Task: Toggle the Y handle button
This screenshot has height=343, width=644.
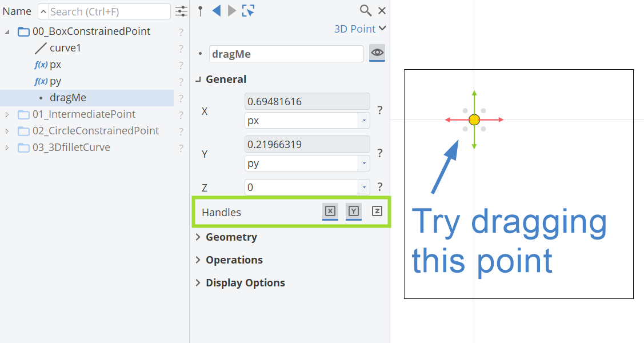Action: point(354,212)
